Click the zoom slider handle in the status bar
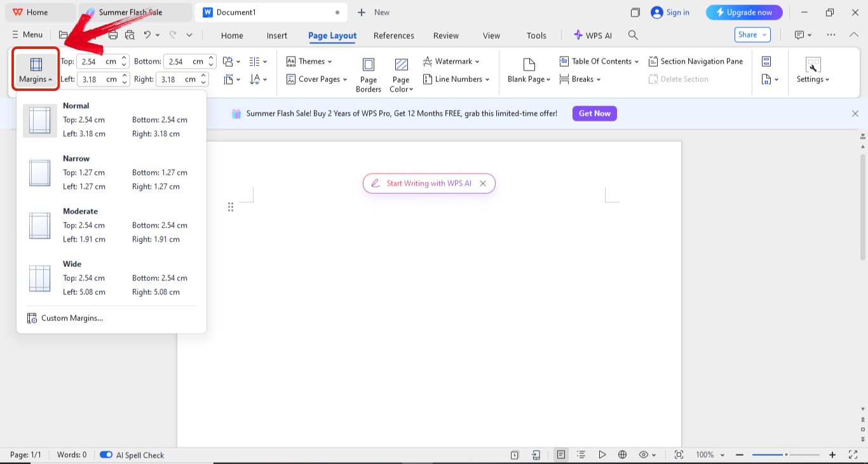868x464 pixels. point(786,454)
